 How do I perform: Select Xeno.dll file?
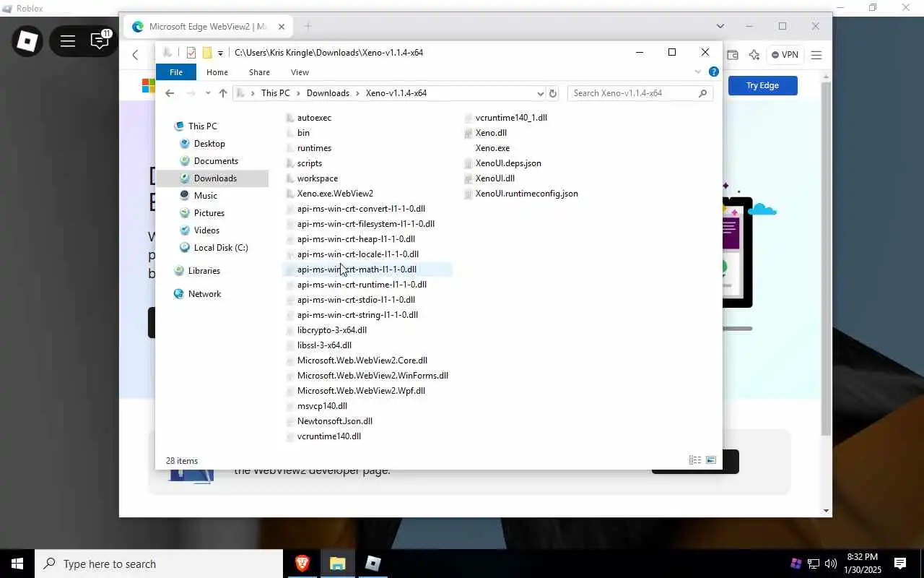coord(491,133)
